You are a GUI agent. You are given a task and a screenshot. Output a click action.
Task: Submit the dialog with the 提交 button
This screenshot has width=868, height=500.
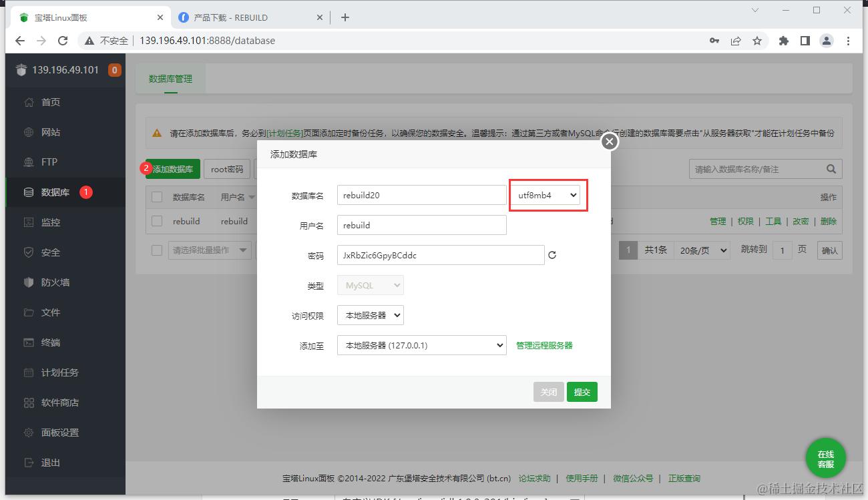(582, 392)
